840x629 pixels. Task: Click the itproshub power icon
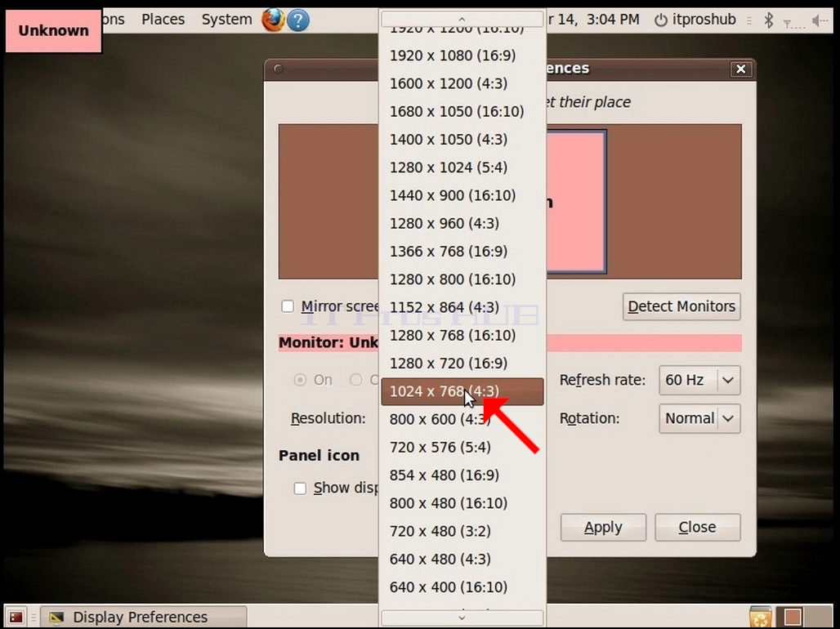(x=661, y=20)
